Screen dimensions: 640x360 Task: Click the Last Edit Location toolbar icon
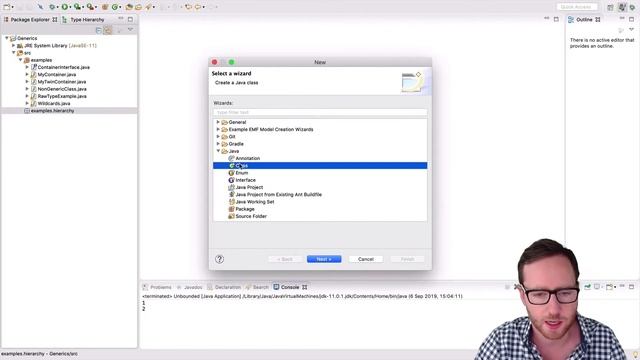point(188,7)
